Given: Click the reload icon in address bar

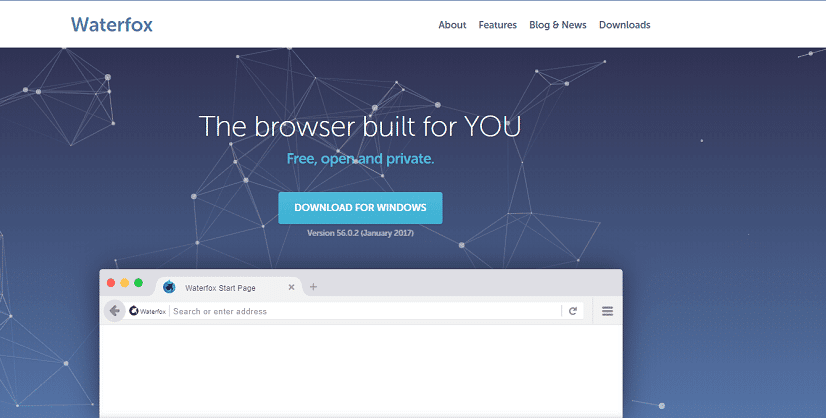Looking at the screenshot, I should click(573, 311).
